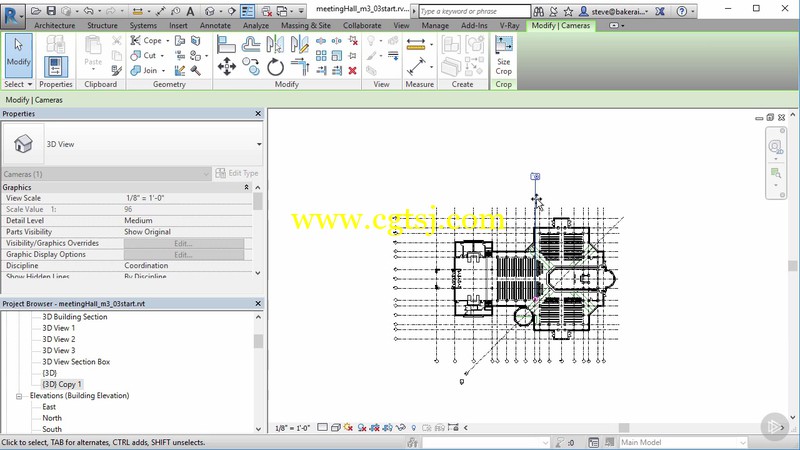800x450 pixels.
Task: Click the Open file icon in quick access toolbar
Action: [36, 11]
